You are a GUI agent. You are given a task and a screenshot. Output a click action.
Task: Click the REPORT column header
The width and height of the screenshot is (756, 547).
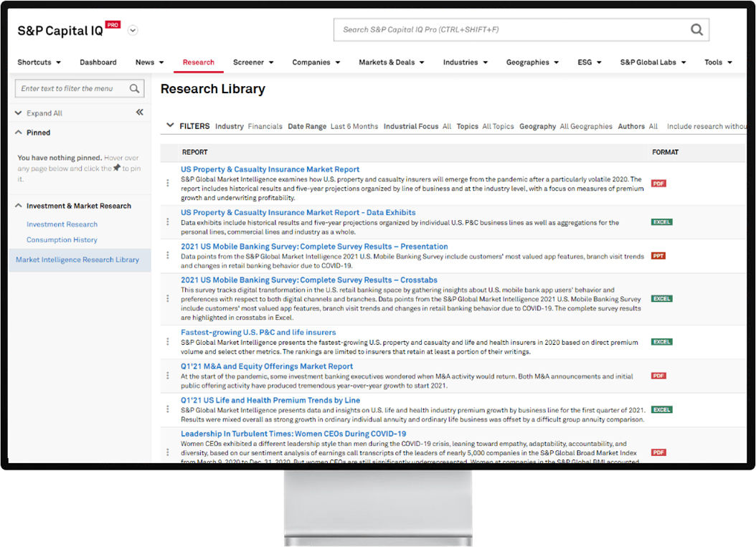click(x=195, y=152)
